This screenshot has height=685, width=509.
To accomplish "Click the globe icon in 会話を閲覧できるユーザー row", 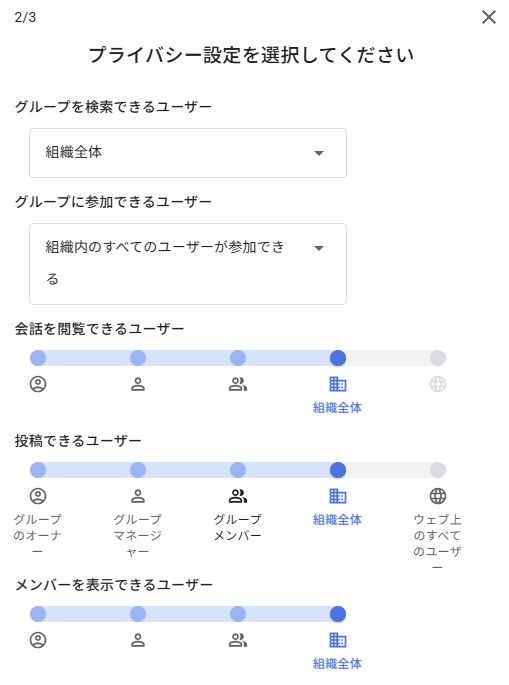I will pyautogui.click(x=438, y=384).
